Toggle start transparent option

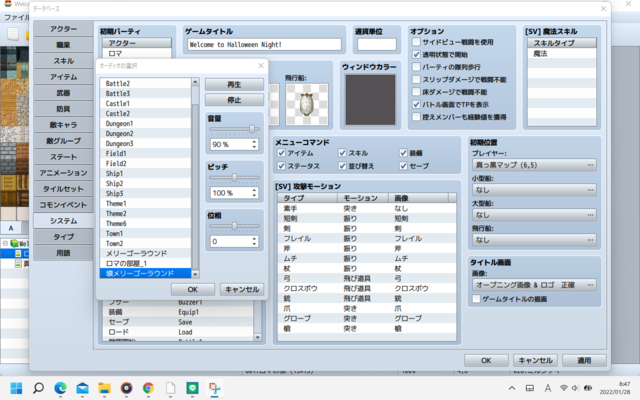point(416,54)
